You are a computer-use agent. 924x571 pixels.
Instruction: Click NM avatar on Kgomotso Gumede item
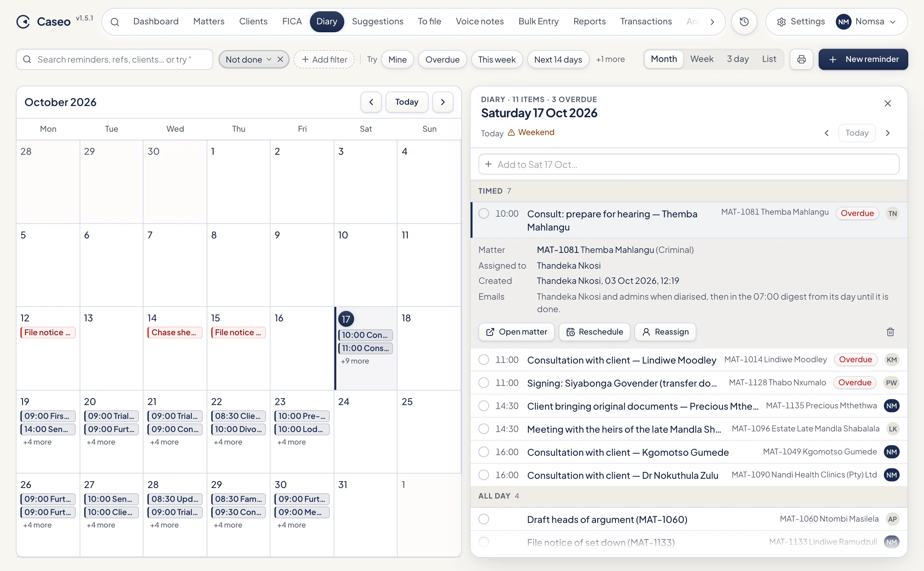click(891, 452)
